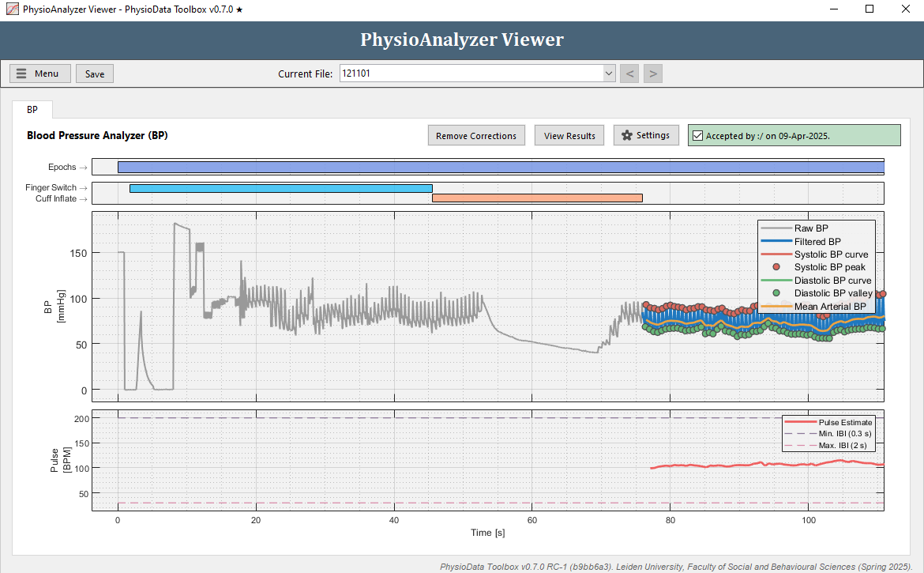Viewport: 924px width, 573px height.
Task: Click the Blood Pressure Analyzer (BP) heading
Action: coord(97,136)
